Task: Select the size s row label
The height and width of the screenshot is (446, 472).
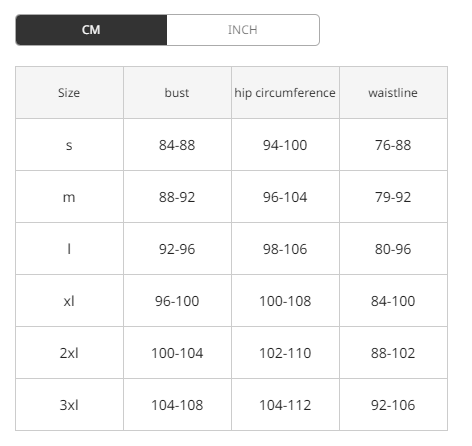Action: point(69,145)
